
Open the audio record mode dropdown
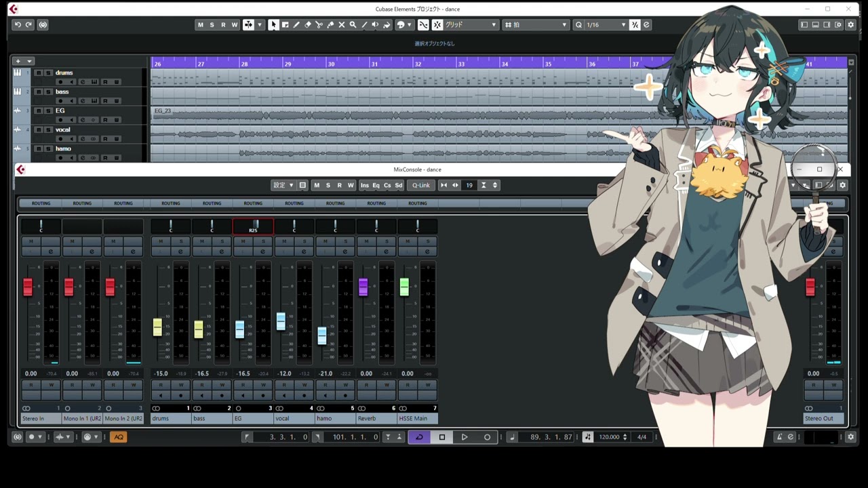point(62,437)
